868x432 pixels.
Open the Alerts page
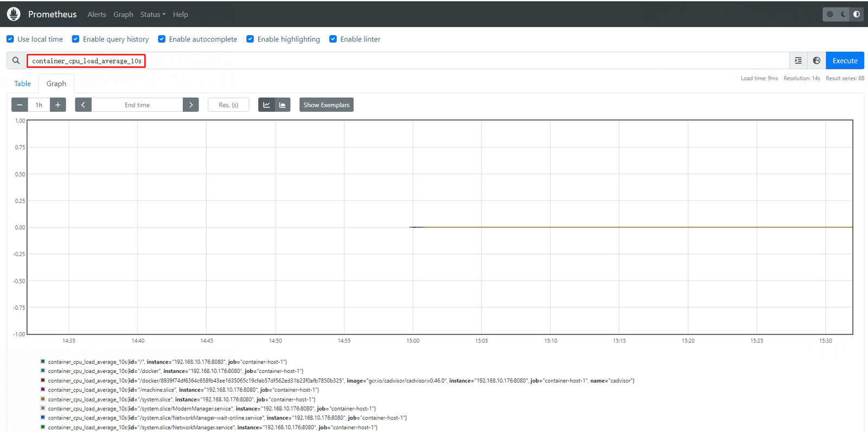[97, 15]
